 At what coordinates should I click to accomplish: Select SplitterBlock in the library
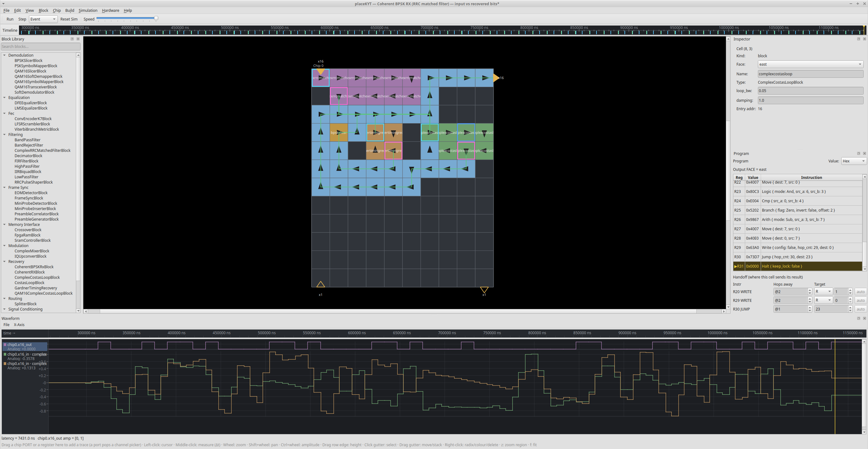point(25,304)
